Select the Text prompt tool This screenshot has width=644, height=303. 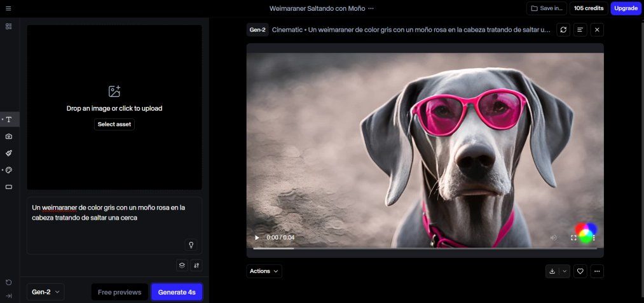(x=9, y=120)
